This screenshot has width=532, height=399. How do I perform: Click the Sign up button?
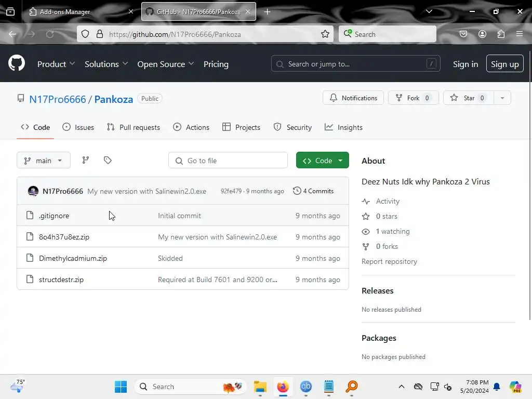(504, 63)
